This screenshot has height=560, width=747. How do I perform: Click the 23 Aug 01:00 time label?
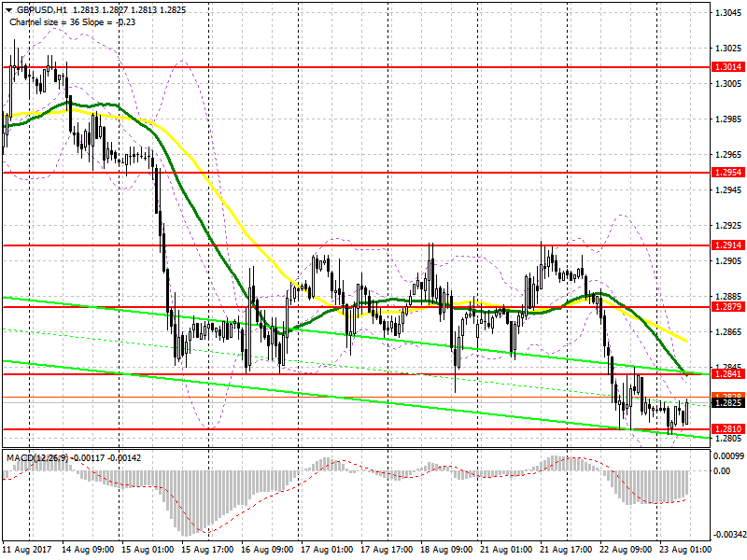685,550
